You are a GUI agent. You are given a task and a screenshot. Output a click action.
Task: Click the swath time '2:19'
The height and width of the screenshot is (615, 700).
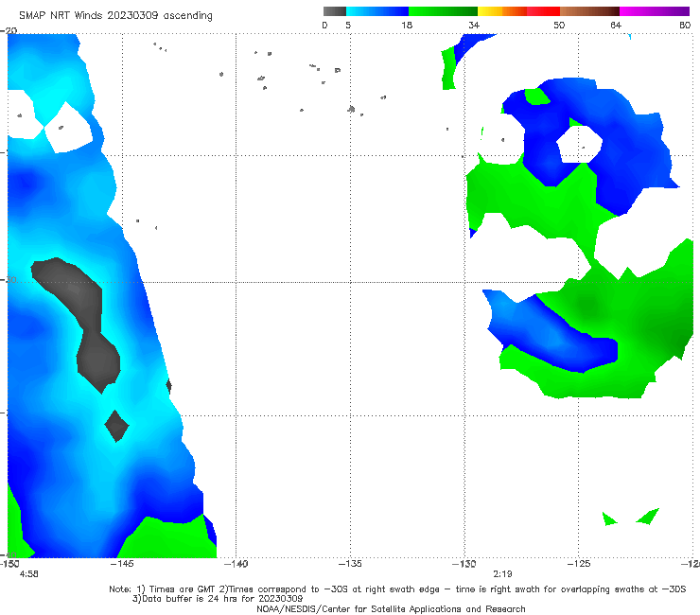pyautogui.click(x=502, y=574)
